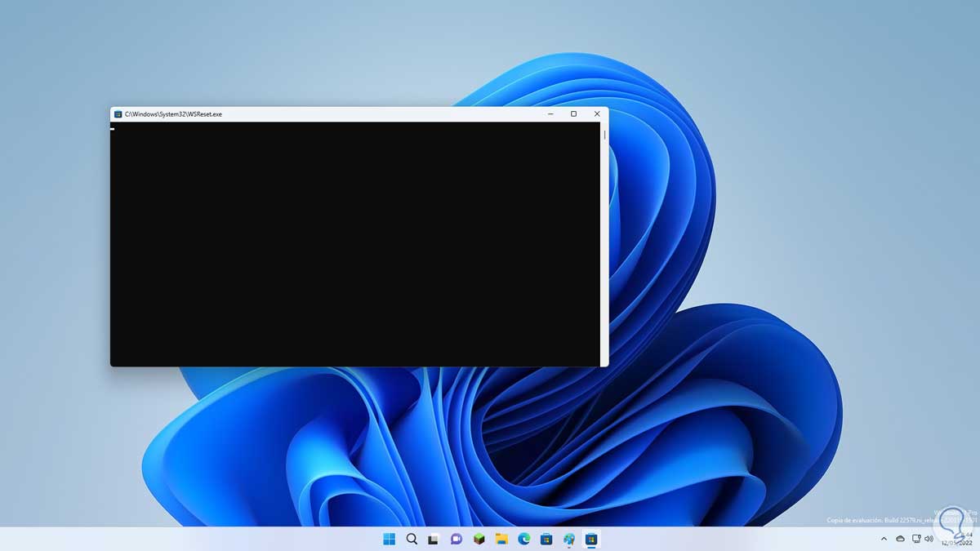Show desktop via the taskbar corner
980x551 pixels.
click(978, 540)
